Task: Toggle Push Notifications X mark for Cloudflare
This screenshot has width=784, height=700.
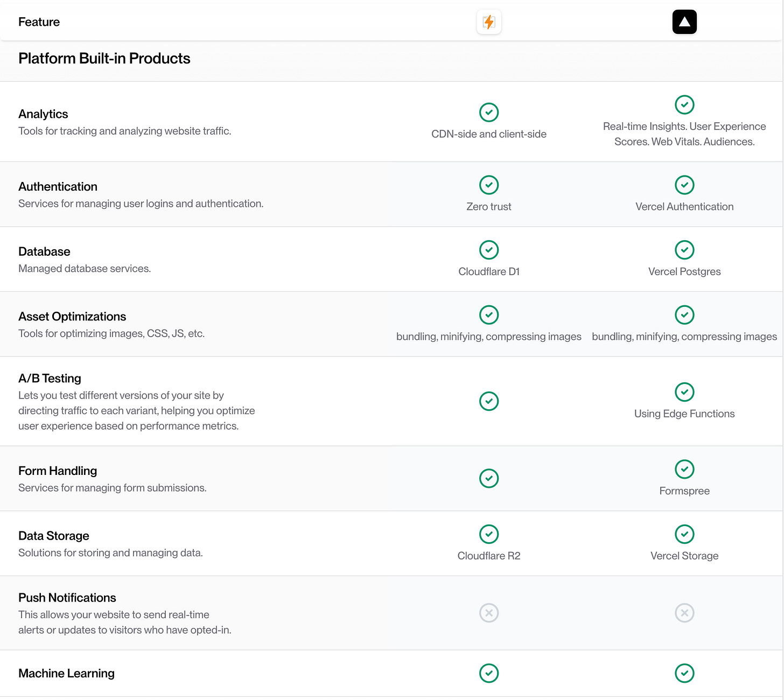Action: coord(488,613)
